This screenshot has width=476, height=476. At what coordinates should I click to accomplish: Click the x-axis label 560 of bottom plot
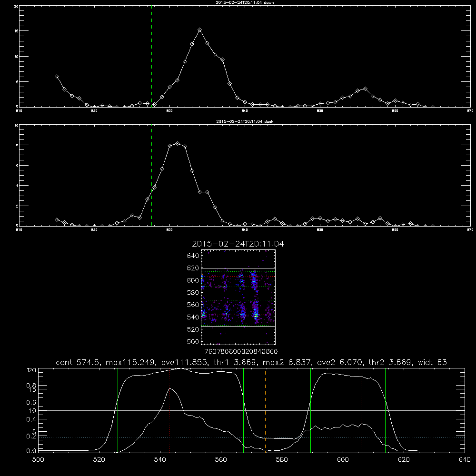221,460
